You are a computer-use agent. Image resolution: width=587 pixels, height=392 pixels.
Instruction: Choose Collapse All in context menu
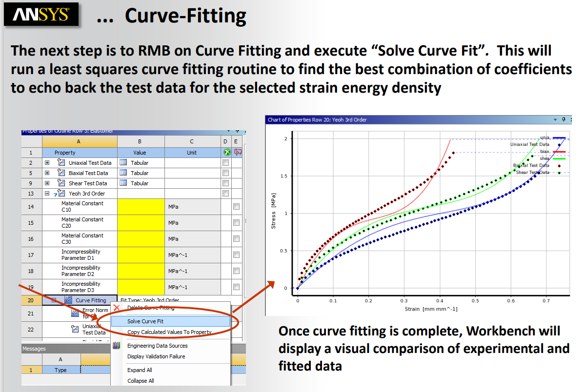pyautogui.click(x=170, y=381)
